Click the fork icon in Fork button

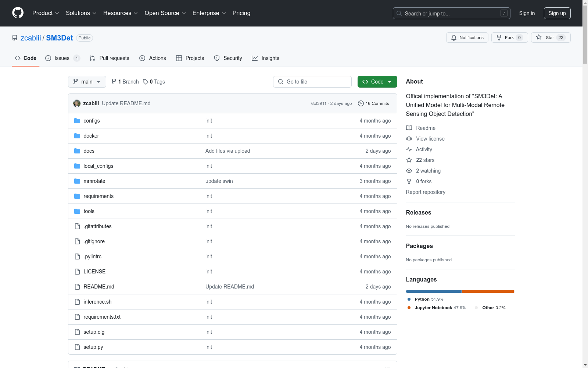pyautogui.click(x=499, y=38)
